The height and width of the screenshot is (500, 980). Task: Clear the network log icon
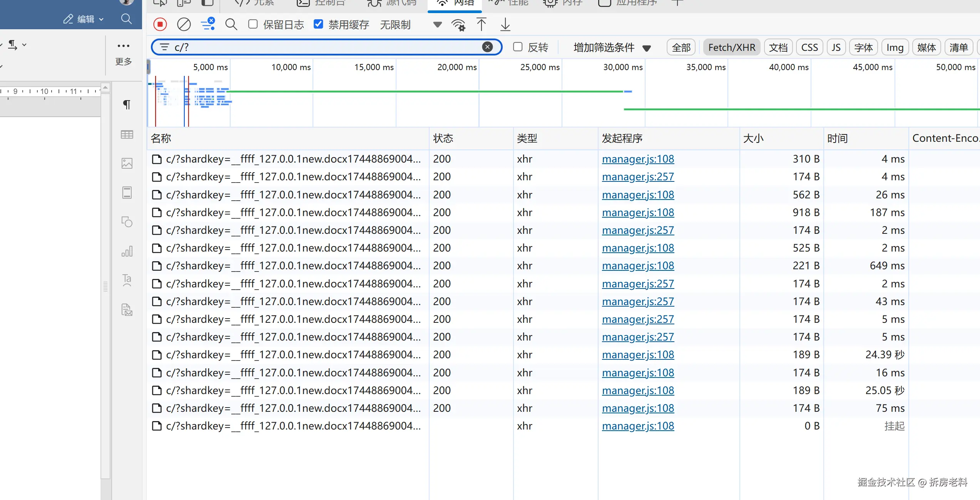click(x=184, y=25)
